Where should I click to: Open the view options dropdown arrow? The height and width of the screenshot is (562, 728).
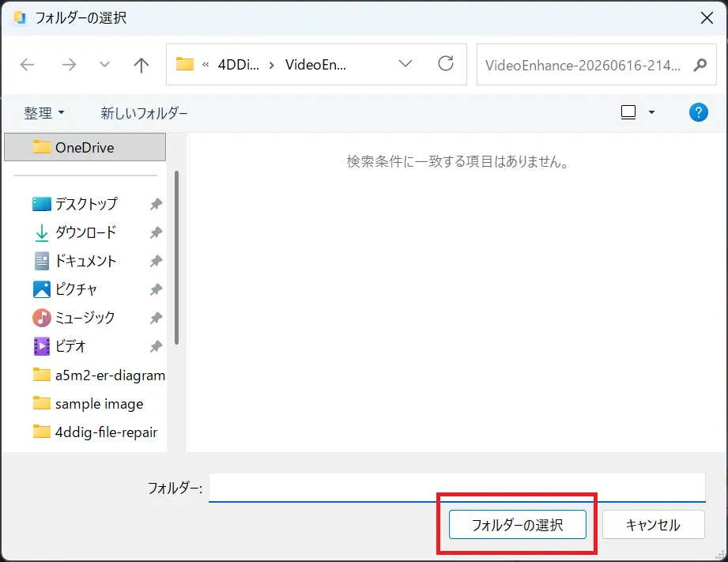click(651, 112)
